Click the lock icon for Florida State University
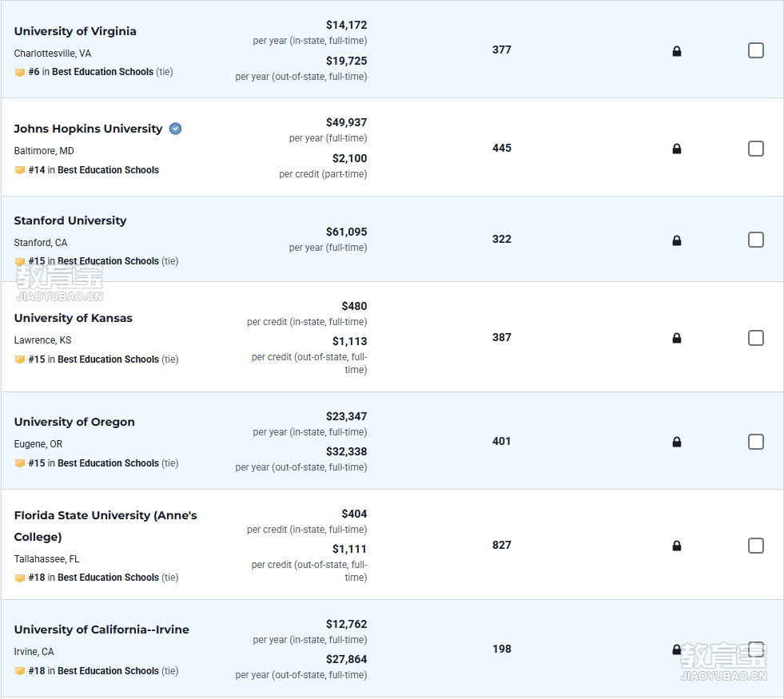This screenshot has width=784, height=699. click(x=676, y=546)
